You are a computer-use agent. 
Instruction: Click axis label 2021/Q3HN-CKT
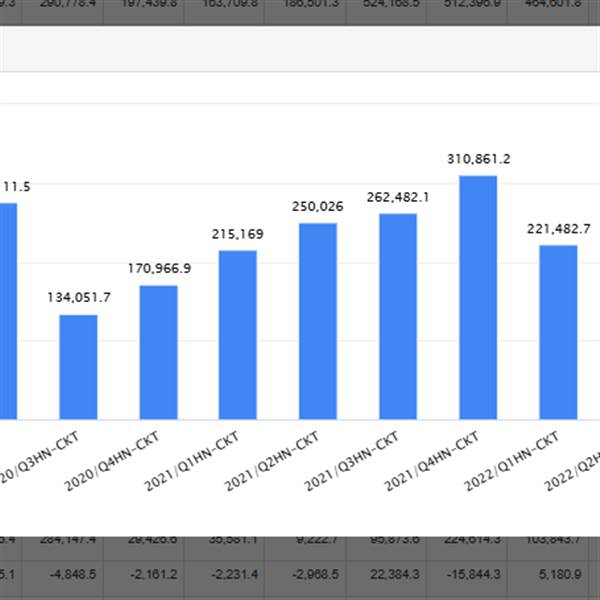click(351, 461)
